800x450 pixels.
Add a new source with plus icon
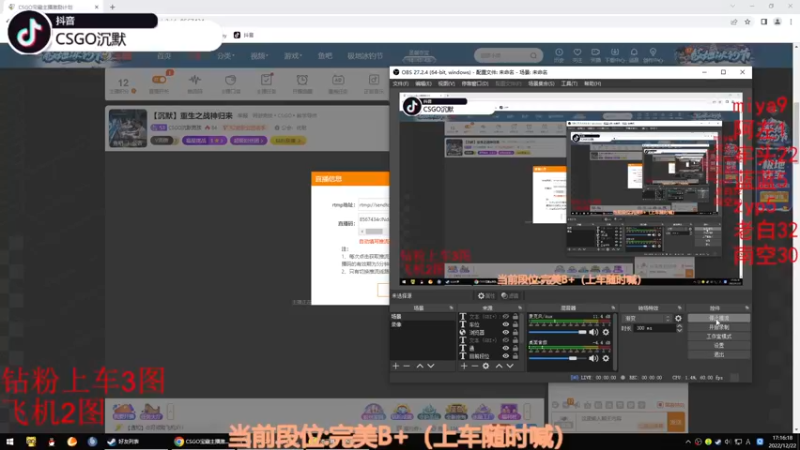[x=464, y=366]
